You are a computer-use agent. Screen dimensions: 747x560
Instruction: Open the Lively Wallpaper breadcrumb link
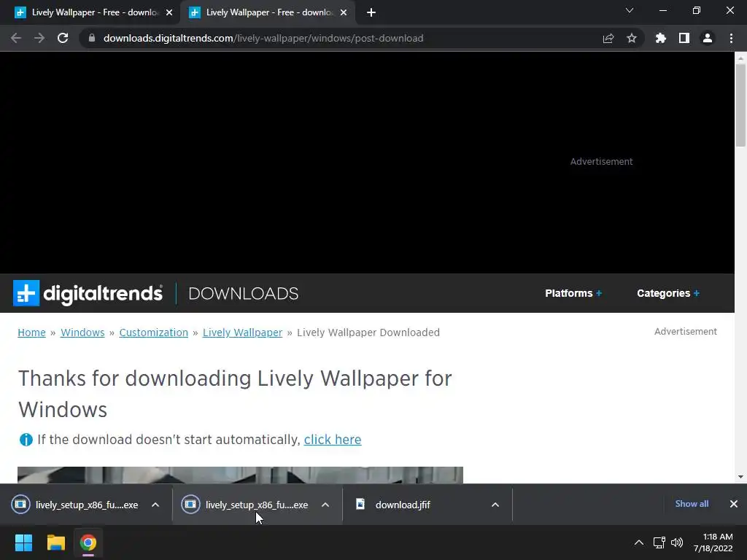pyautogui.click(x=242, y=332)
